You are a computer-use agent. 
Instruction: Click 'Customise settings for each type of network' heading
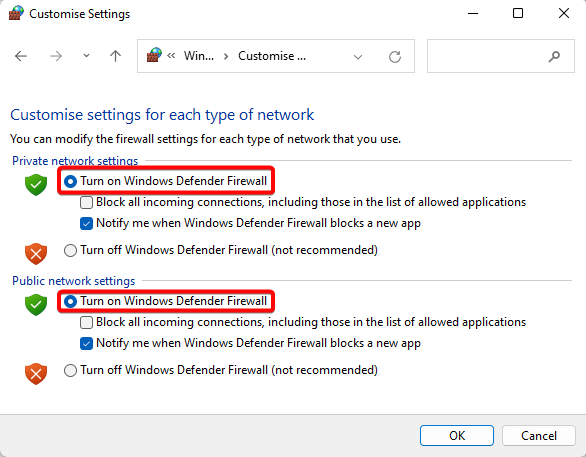(x=162, y=115)
